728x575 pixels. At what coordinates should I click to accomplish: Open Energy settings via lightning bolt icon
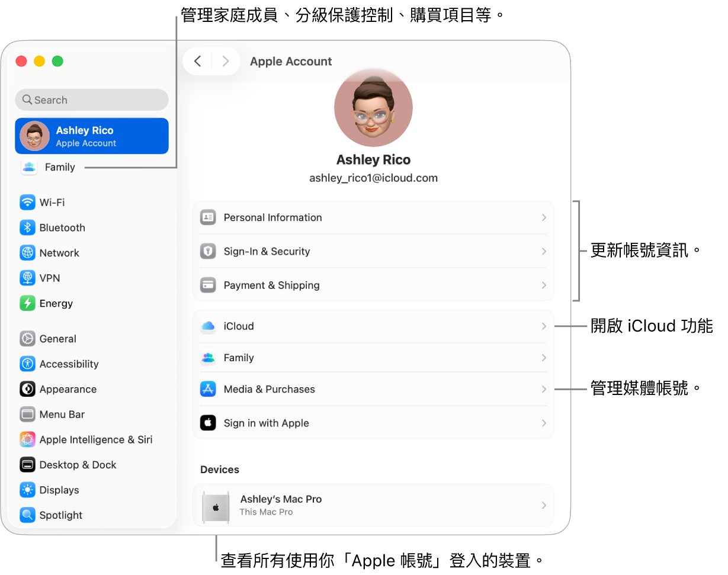tap(28, 303)
